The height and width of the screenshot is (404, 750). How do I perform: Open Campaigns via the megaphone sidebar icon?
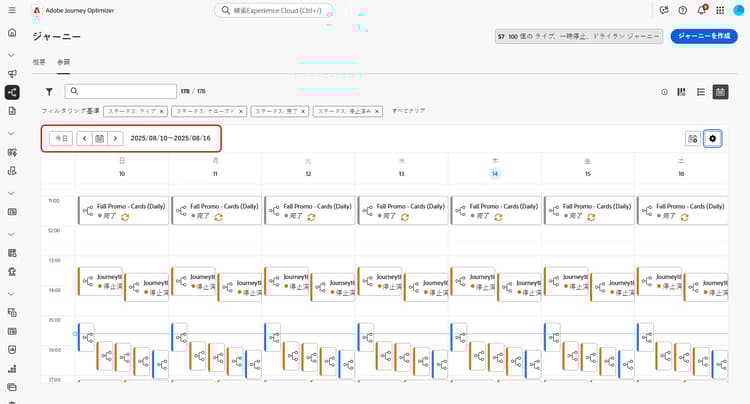tap(12, 73)
